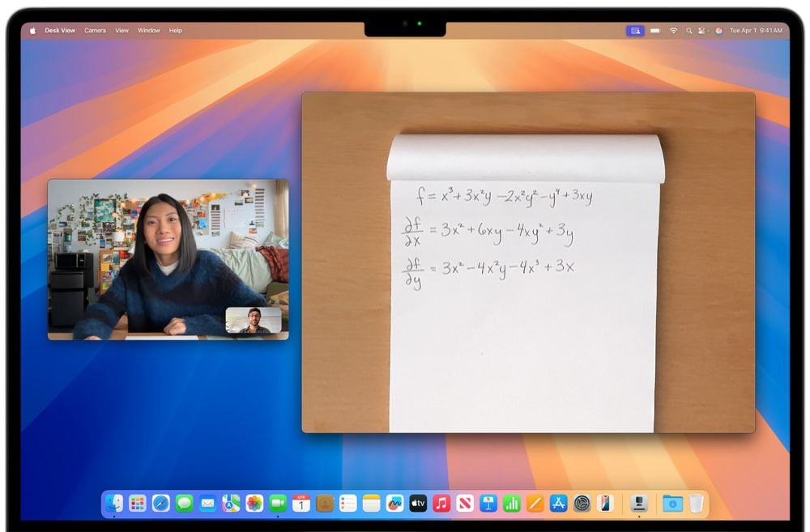Launch Safari from the Dock
The image size is (810, 532).
(x=160, y=503)
